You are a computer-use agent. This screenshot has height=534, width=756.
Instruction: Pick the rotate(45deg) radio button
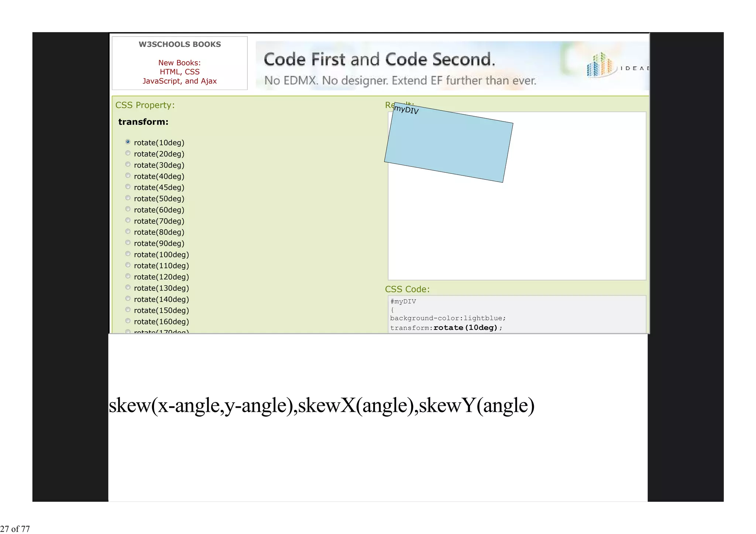tap(128, 187)
